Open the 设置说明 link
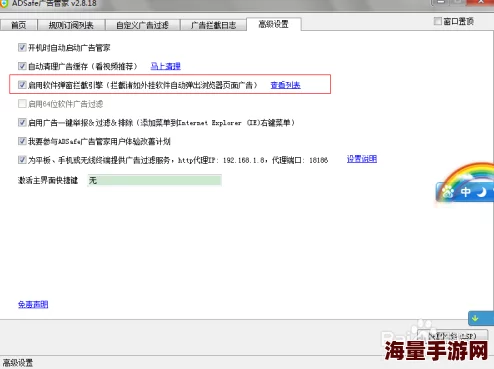Viewport: 494px width, 369px height. [x=362, y=159]
